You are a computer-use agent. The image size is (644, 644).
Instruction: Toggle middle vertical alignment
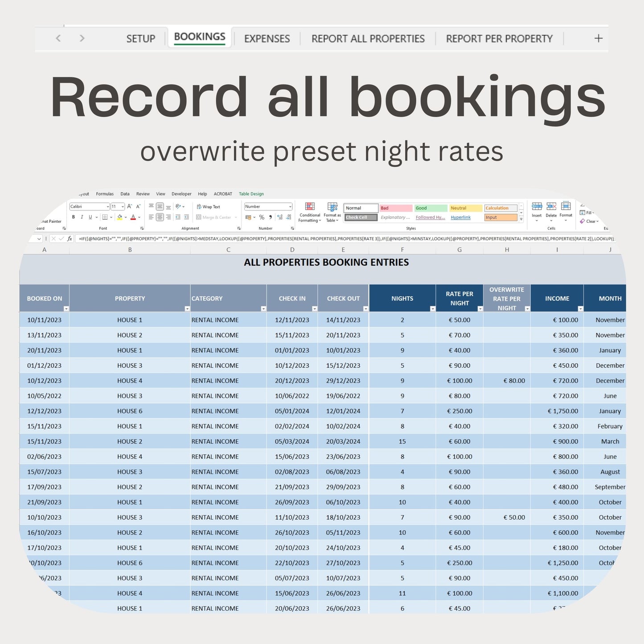(x=160, y=207)
